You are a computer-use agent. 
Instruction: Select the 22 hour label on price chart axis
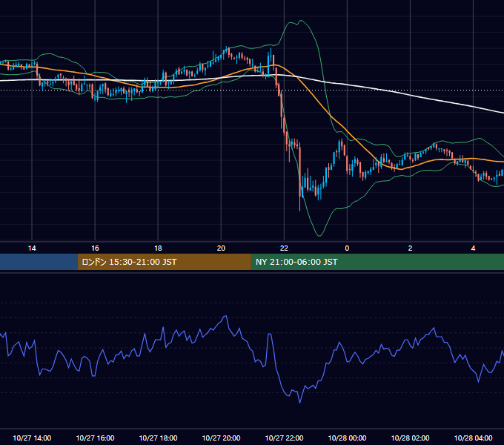click(284, 248)
